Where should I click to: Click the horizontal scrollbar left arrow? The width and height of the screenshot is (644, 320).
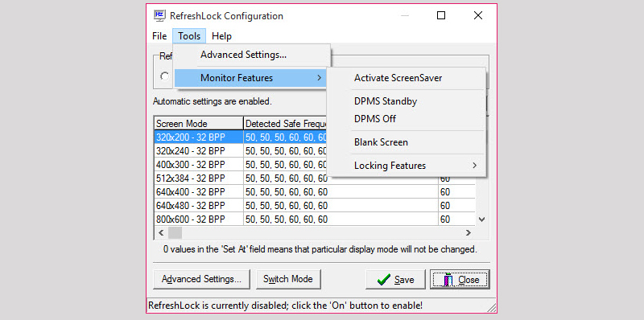pyautogui.click(x=161, y=232)
